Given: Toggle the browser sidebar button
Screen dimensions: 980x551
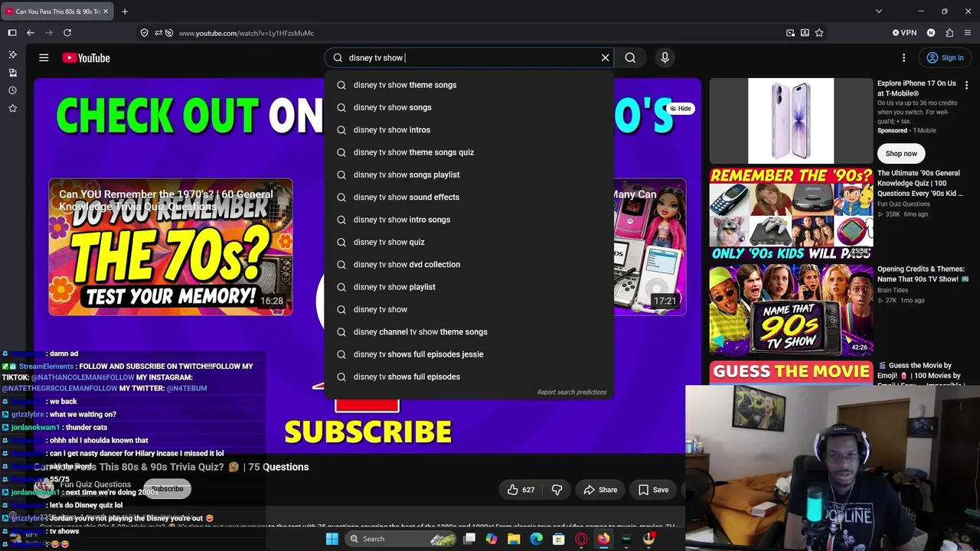Looking at the screenshot, I should coord(12,33).
